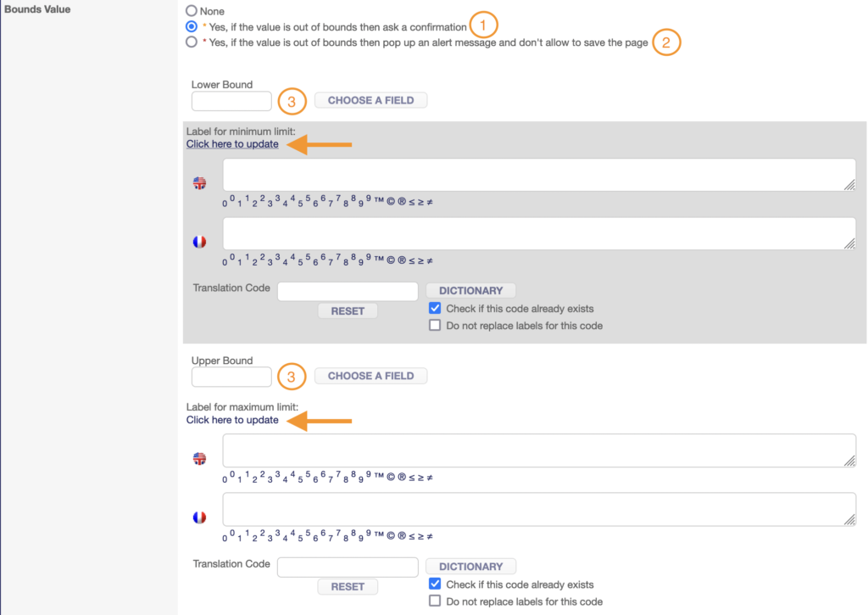Select the ask a confirmation radio option
The image size is (868, 615).
(x=192, y=26)
